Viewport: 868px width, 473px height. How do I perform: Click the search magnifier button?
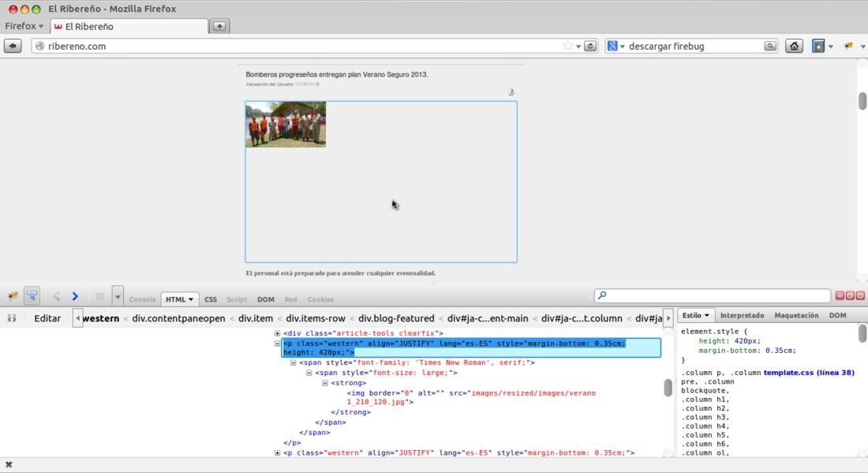[770, 46]
